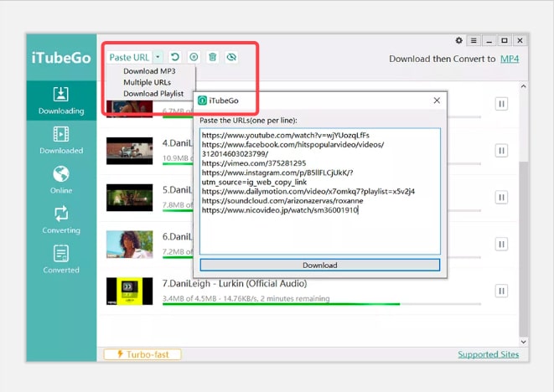Click the soundcloud.com URL line

tap(282, 200)
